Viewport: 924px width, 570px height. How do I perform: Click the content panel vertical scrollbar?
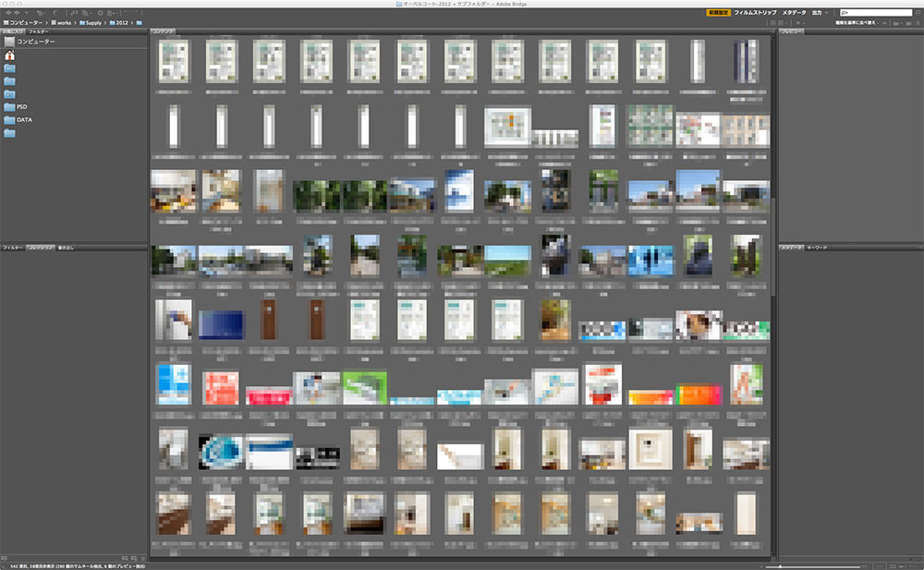[772, 248]
